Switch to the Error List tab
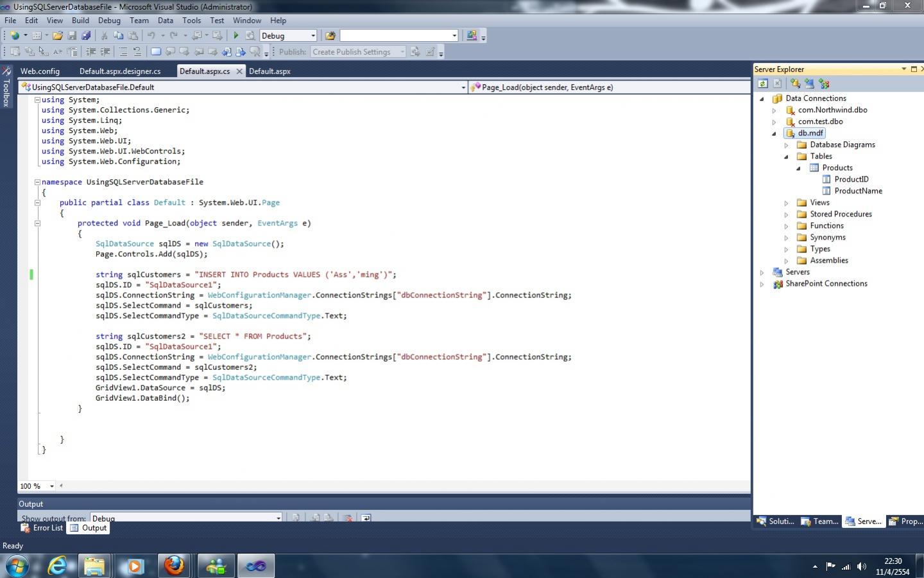 pos(42,528)
